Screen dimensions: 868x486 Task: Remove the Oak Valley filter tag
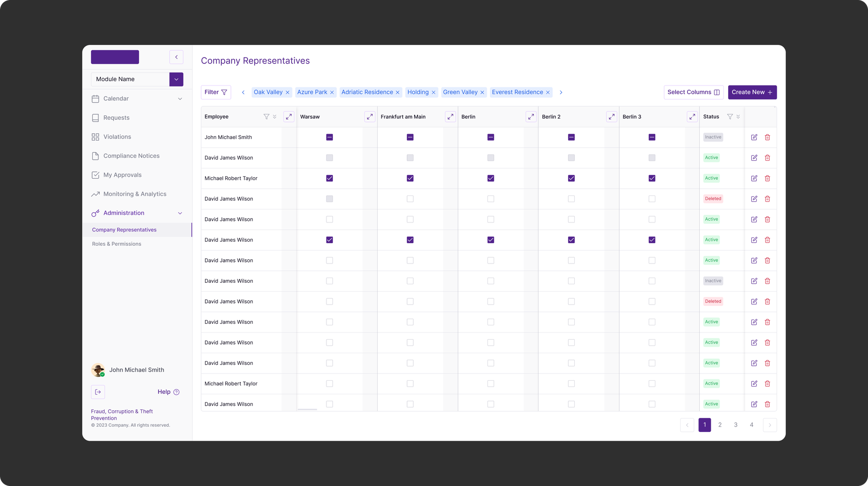287,92
